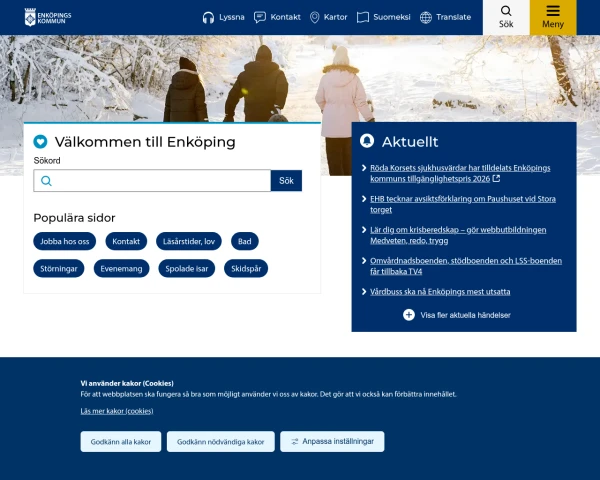Click the Vi använder kakor (Cookies) heading
600x480 pixels.
[127, 383]
